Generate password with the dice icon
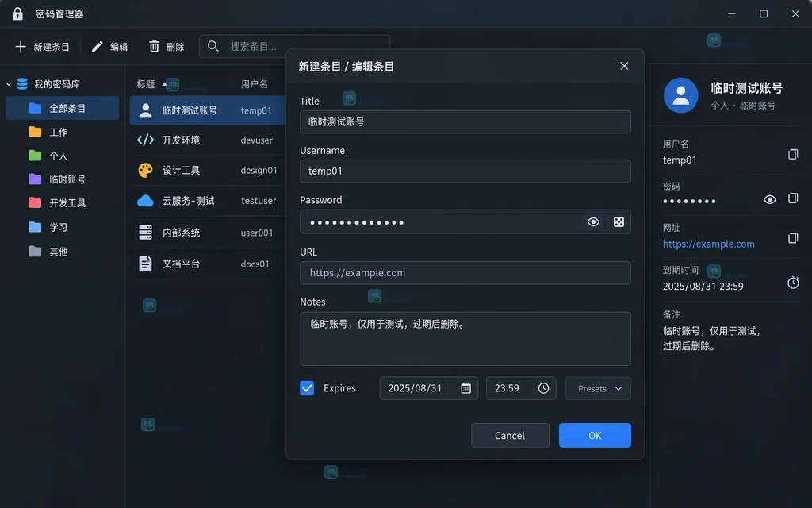 (x=619, y=222)
